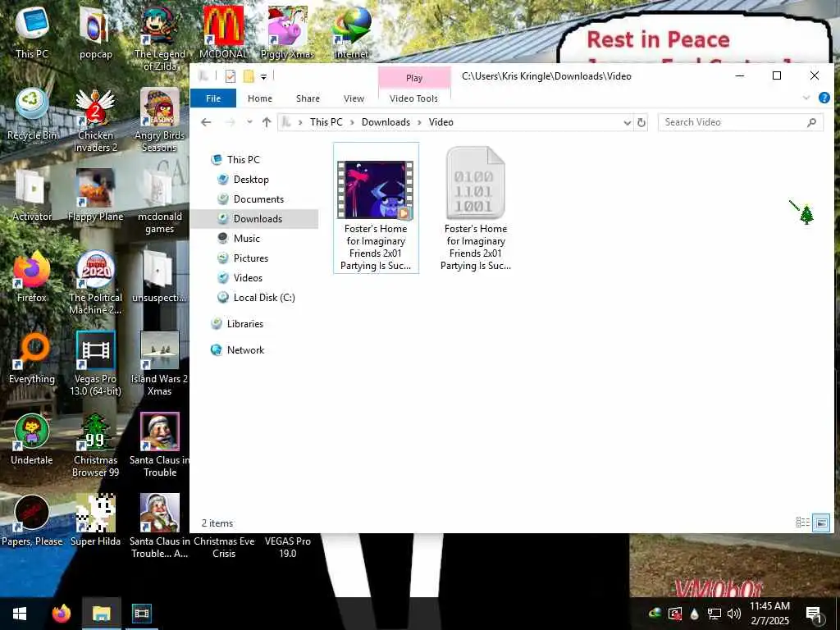The width and height of the screenshot is (840, 630).
Task: Click the Play contextual tab
Action: point(414,78)
